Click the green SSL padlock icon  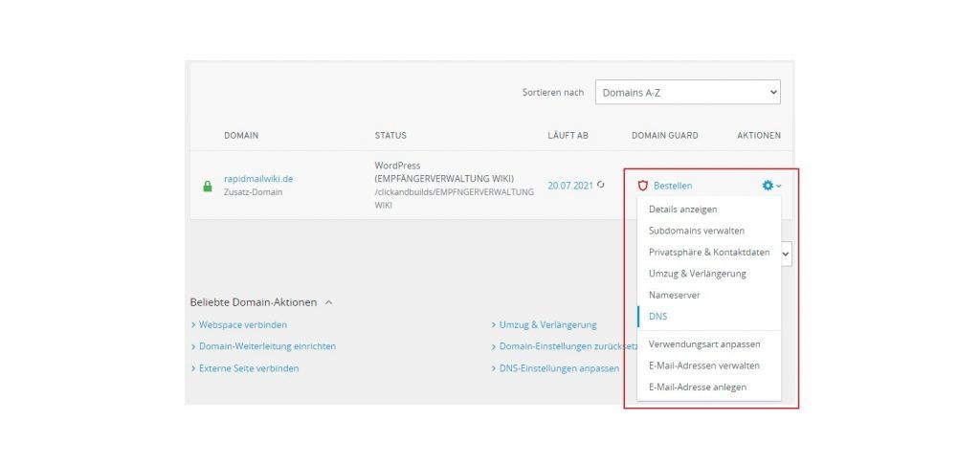pos(207,186)
